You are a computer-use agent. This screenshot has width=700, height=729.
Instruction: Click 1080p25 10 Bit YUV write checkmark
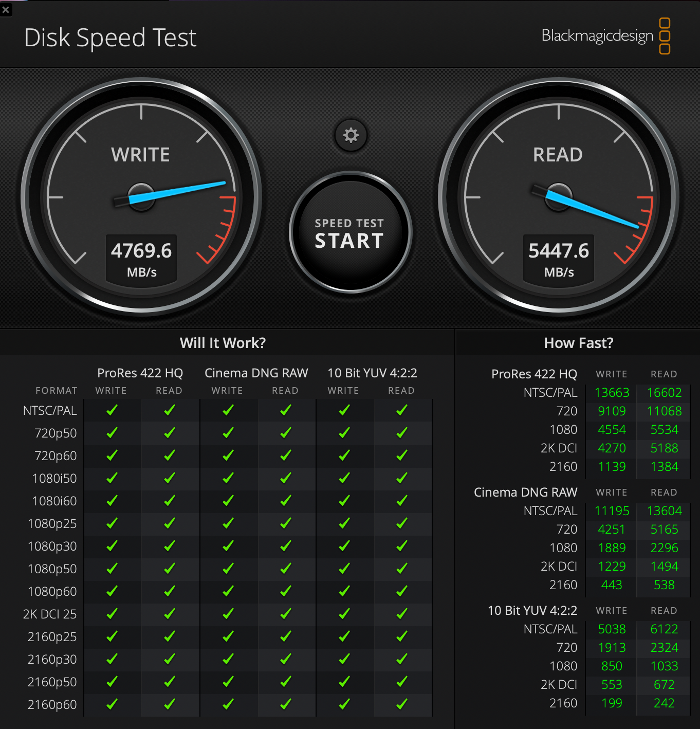point(344,523)
